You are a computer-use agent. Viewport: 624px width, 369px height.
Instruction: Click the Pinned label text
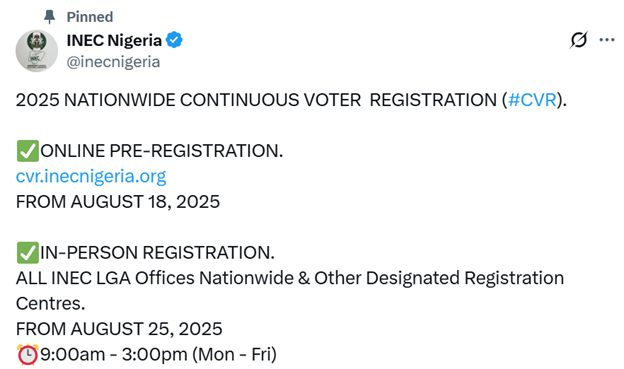pos(90,17)
